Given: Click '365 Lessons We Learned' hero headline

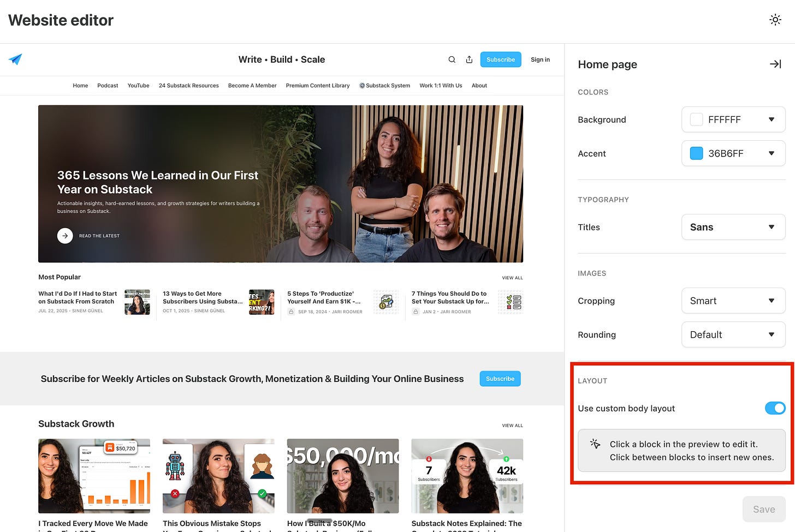Looking at the screenshot, I should point(158,182).
